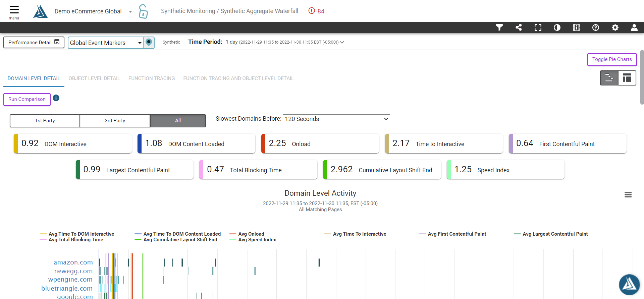This screenshot has width=644, height=299.
Task: Toggle Avg Time To Interactive legend
Action: coord(356,234)
